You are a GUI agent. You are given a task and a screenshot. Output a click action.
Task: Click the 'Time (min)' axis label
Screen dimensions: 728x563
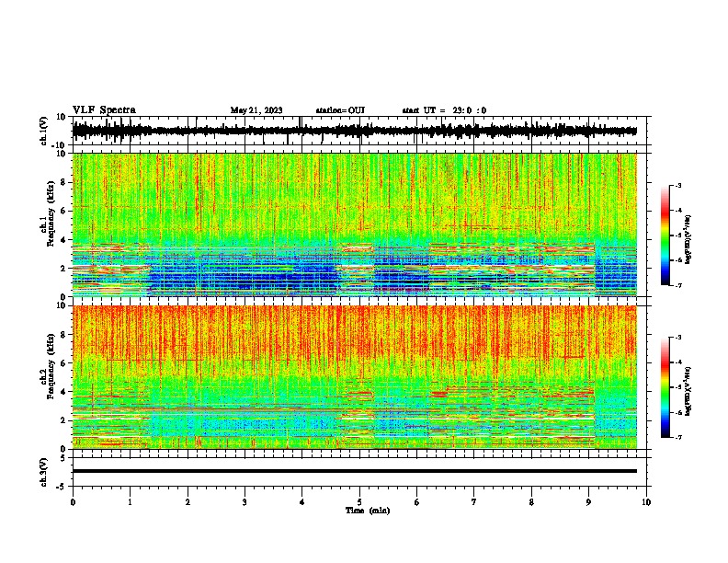tap(368, 511)
